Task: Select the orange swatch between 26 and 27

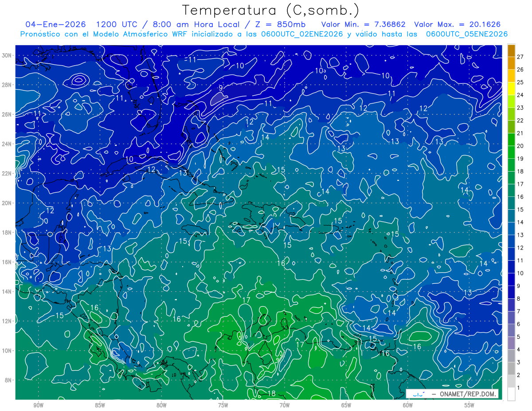Action: (511, 63)
